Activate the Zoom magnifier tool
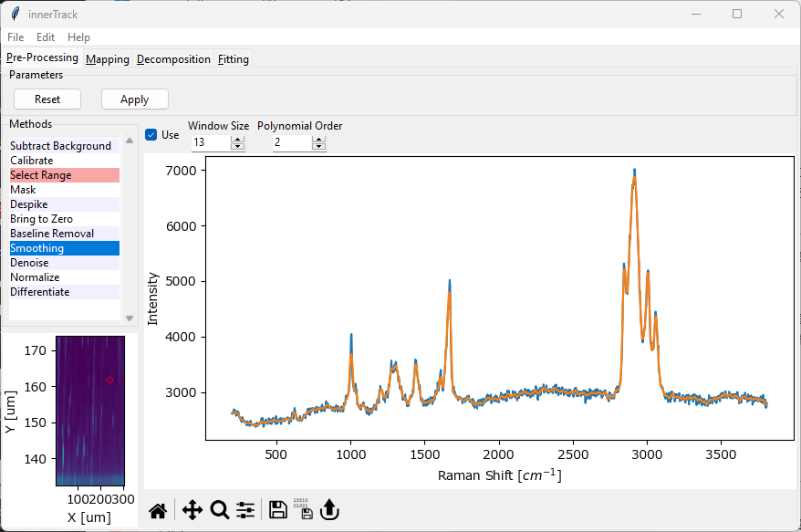The height and width of the screenshot is (532, 801). click(220, 510)
